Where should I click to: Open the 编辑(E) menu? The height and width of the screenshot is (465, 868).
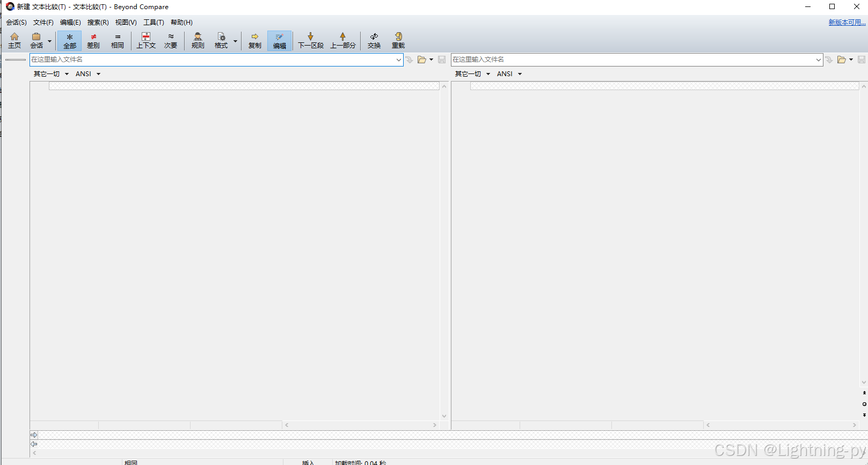pyautogui.click(x=70, y=23)
